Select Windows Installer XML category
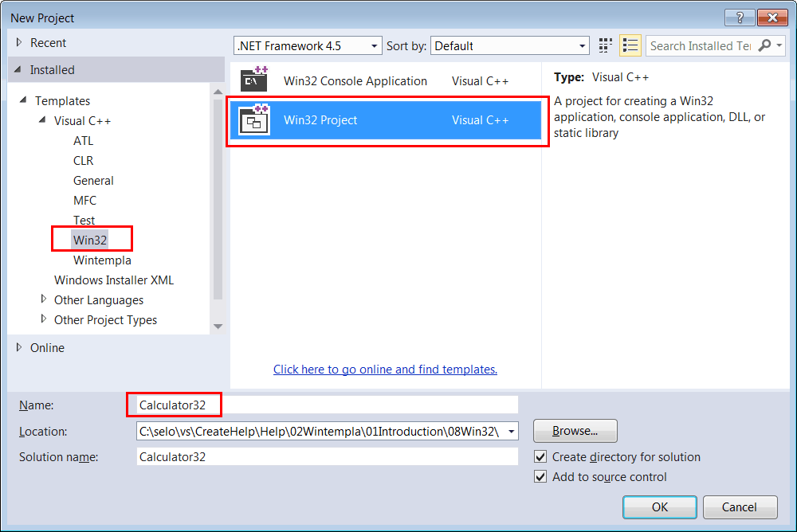The width and height of the screenshot is (797, 532). 114,280
